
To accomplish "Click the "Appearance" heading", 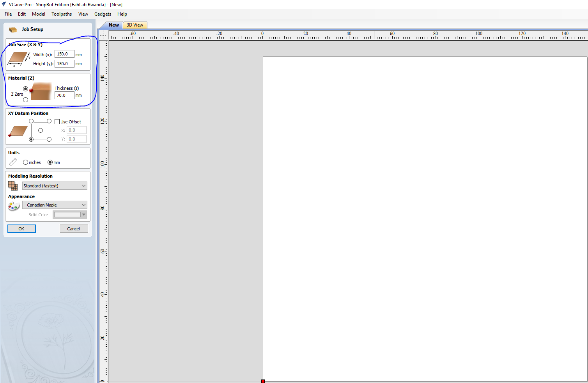I will [x=21, y=196].
